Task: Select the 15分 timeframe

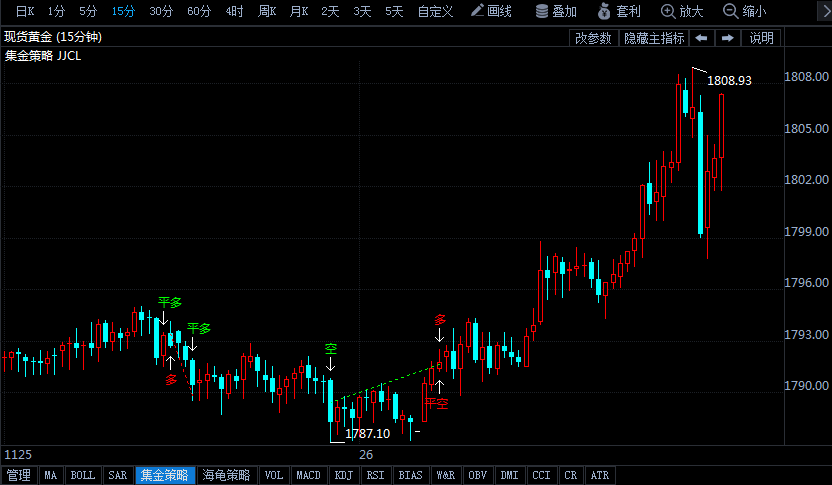Action: pos(123,11)
